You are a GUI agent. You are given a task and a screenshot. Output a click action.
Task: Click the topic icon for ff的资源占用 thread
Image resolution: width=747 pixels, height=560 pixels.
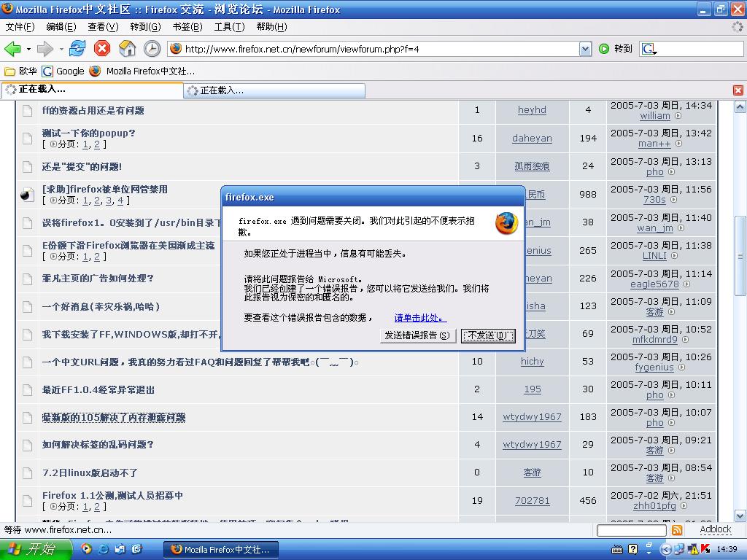coord(28,111)
